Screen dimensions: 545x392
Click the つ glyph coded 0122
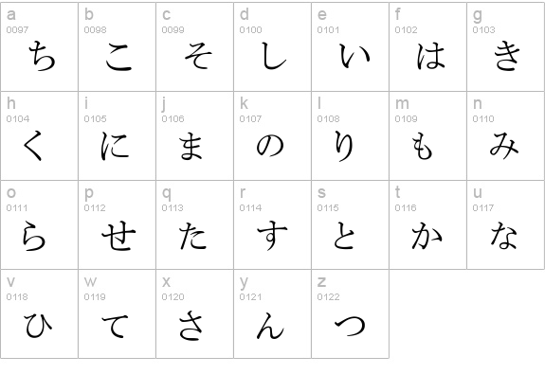pos(351,326)
